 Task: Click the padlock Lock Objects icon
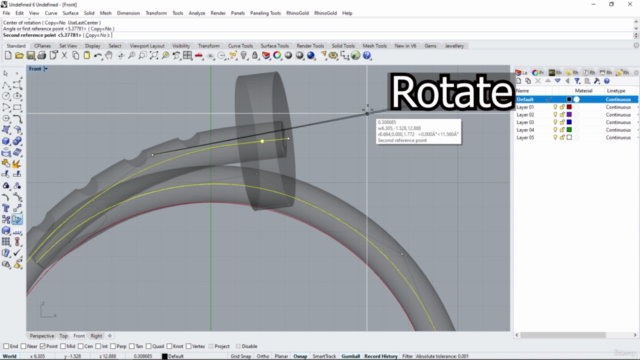(x=255, y=56)
